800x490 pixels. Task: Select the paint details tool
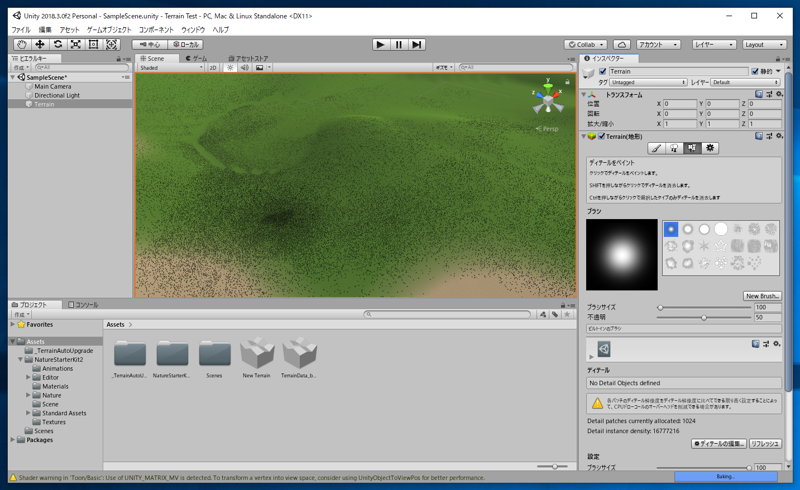692,148
